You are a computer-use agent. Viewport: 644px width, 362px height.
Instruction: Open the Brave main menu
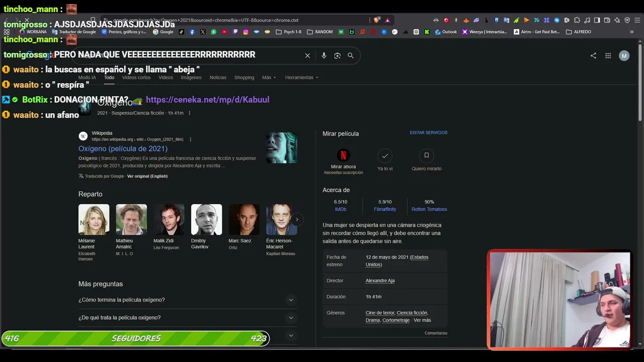tap(637, 20)
